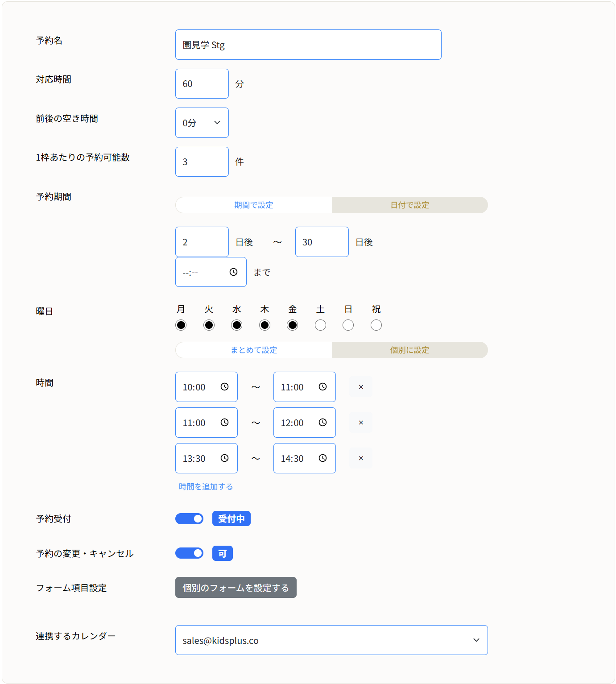Click the clock icon in the 13:30 field
This screenshot has height=684, width=616.
225,458
